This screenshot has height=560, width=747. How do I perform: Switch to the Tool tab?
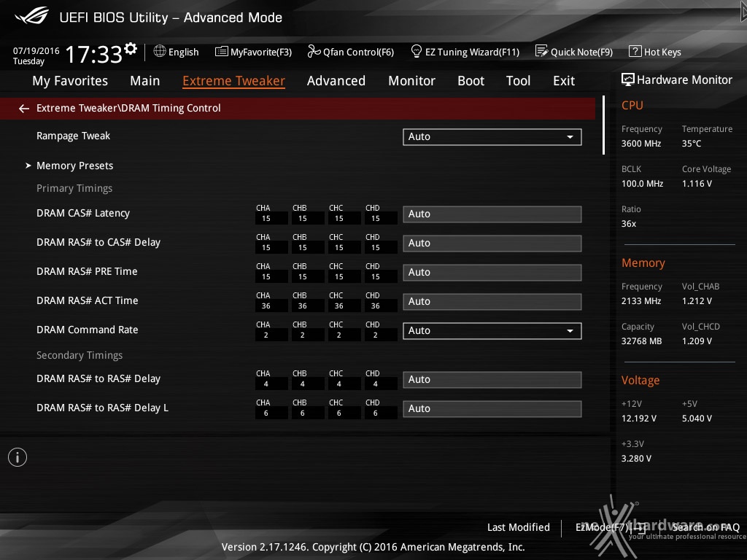(519, 81)
